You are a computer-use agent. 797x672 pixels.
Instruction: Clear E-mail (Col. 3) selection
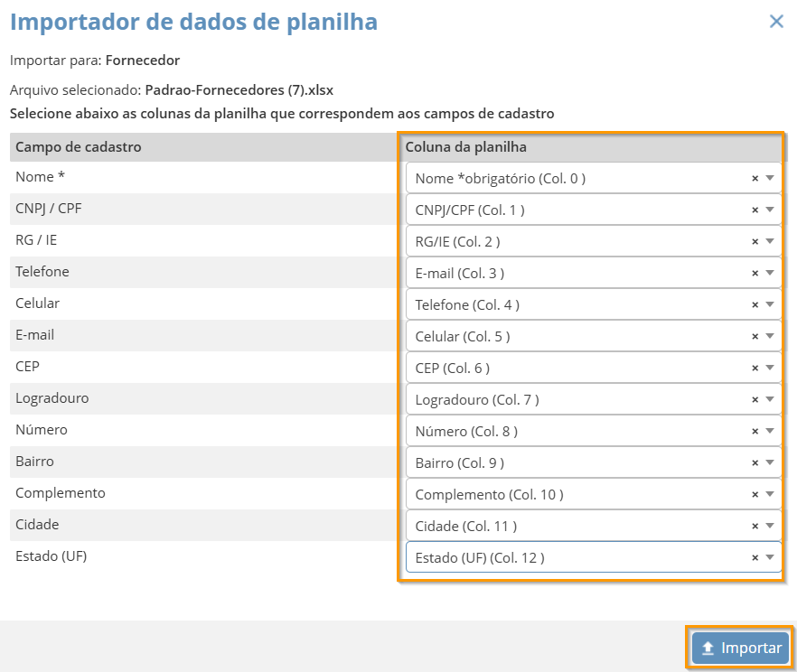755,274
